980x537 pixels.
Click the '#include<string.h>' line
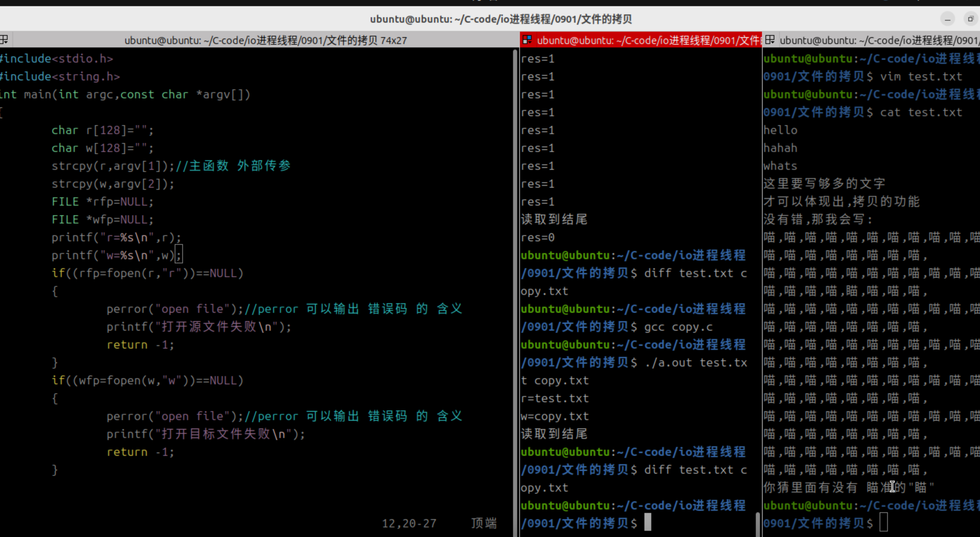pyautogui.click(x=60, y=77)
